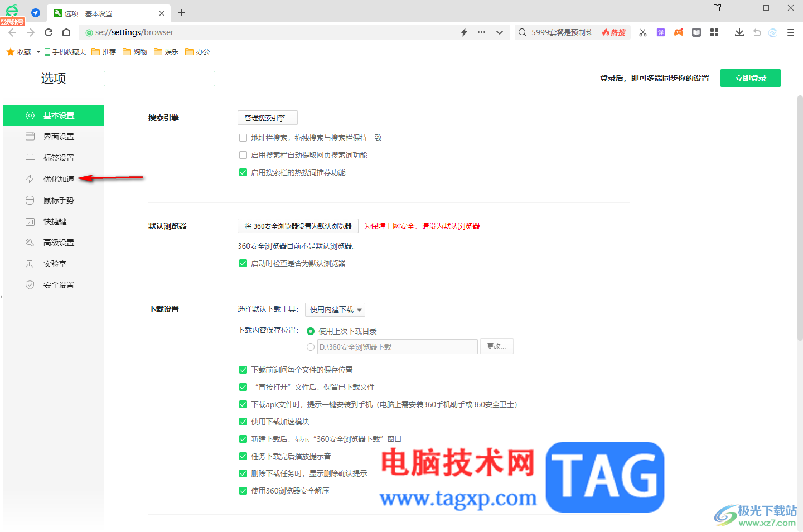Open 实验室 settings
Viewport: 803px width, 532px height.
(x=54, y=264)
